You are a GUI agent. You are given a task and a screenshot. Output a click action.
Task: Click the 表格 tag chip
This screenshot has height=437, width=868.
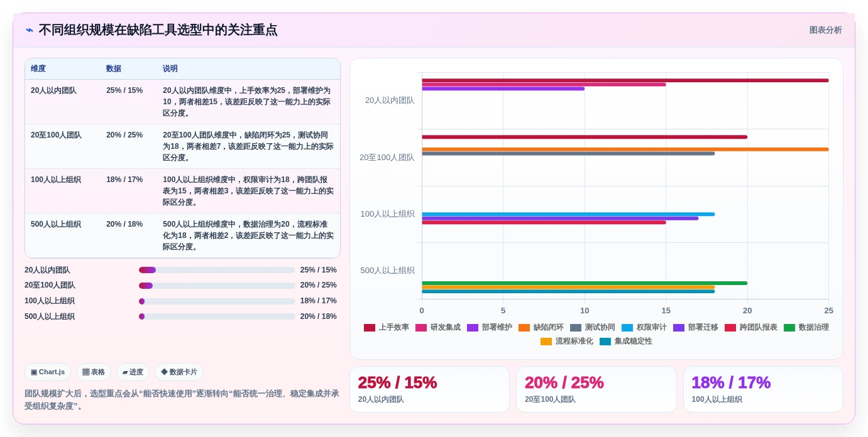coord(94,372)
